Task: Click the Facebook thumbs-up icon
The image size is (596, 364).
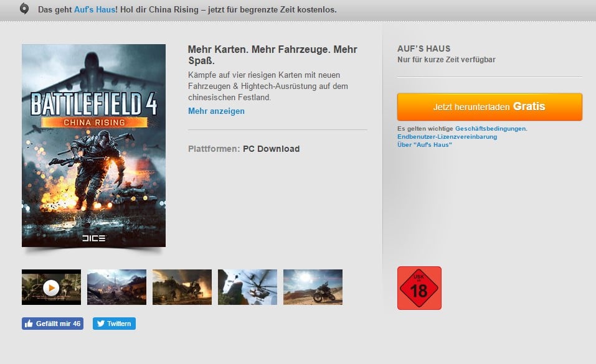Action: pyautogui.click(x=29, y=324)
